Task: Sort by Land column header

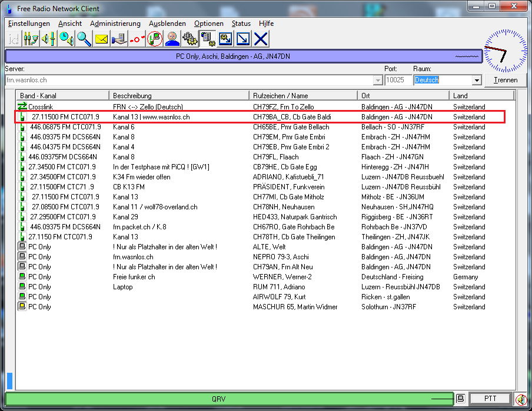Action: pyautogui.click(x=482, y=96)
